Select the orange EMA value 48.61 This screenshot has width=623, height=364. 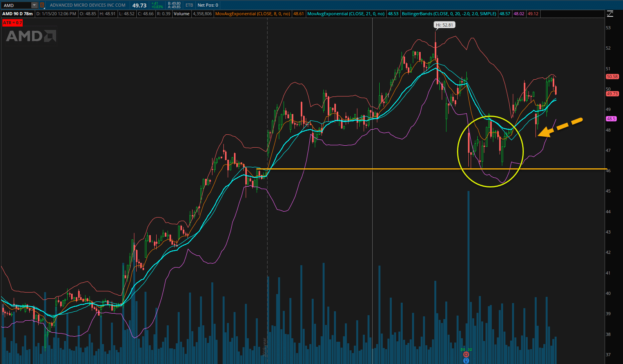point(298,14)
